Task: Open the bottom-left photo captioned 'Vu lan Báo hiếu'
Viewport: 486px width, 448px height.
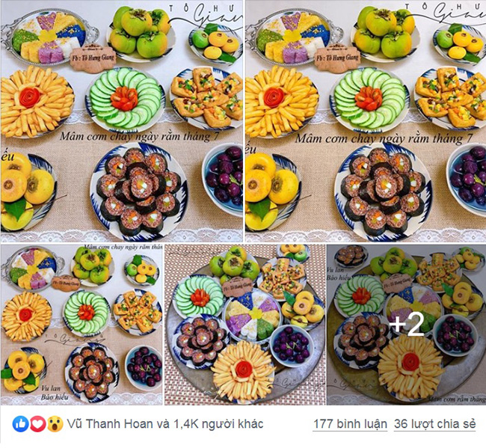Action: click(x=81, y=325)
